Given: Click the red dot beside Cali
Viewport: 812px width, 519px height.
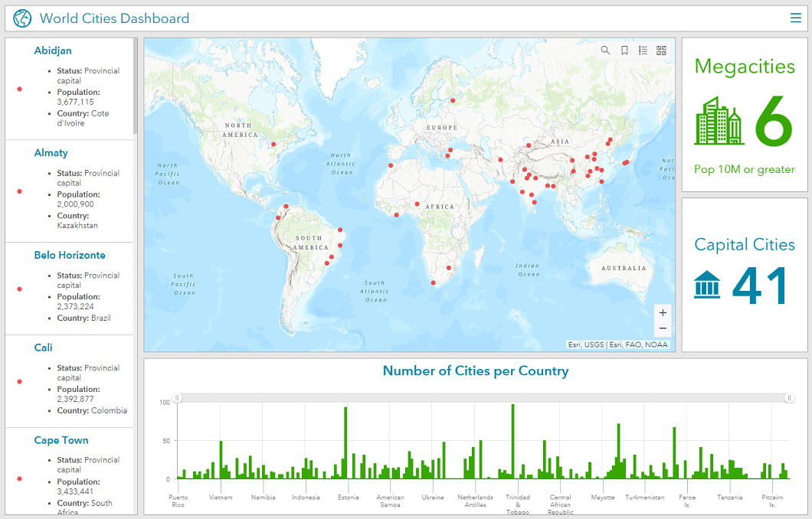Looking at the screenshot, I should click(20, 382).
